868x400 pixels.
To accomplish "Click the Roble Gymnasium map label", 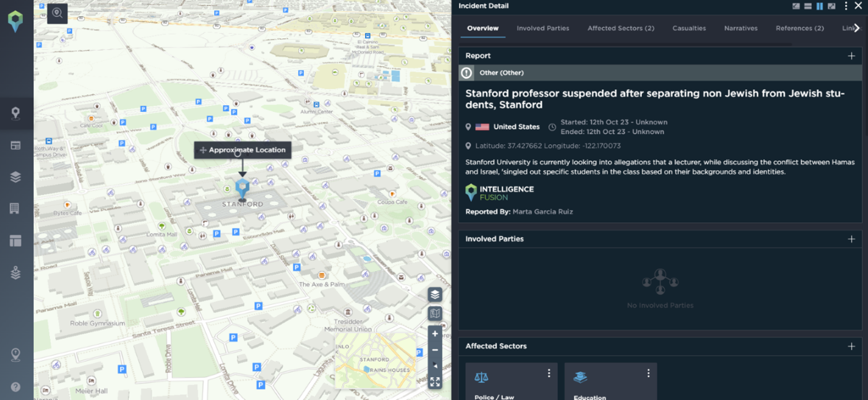I will tap(98, 324).
